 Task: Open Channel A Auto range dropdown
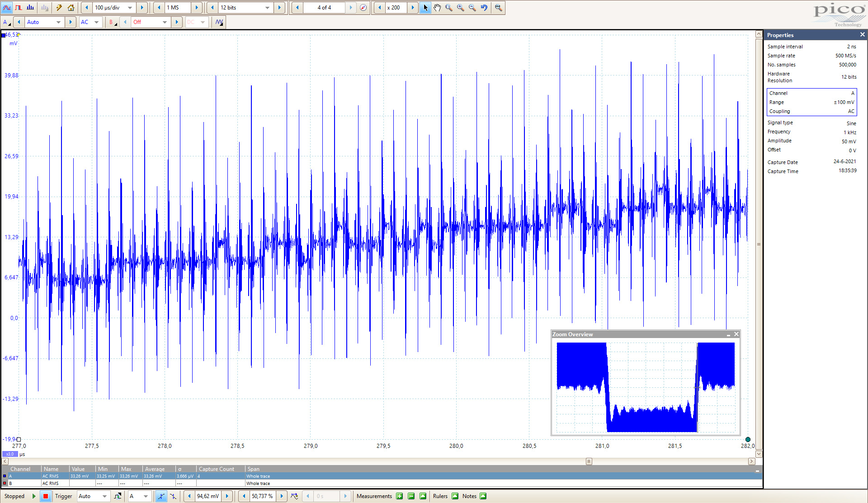[x=58, y=22]
